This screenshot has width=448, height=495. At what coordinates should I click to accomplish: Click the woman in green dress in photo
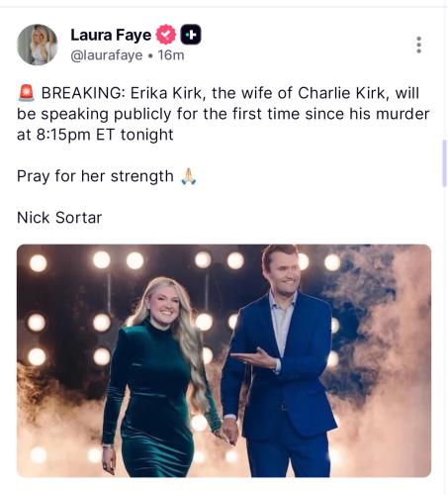pos(159,376)
